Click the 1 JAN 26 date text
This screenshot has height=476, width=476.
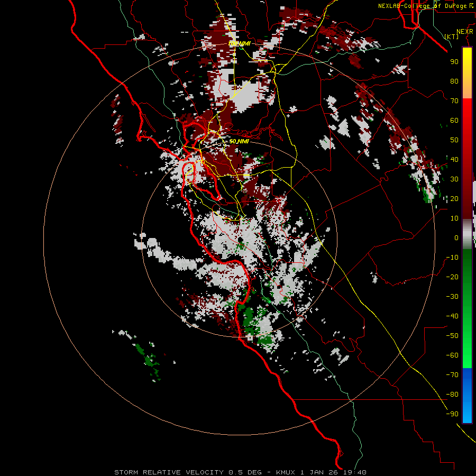pyautogui.click(x=319, y=472)
